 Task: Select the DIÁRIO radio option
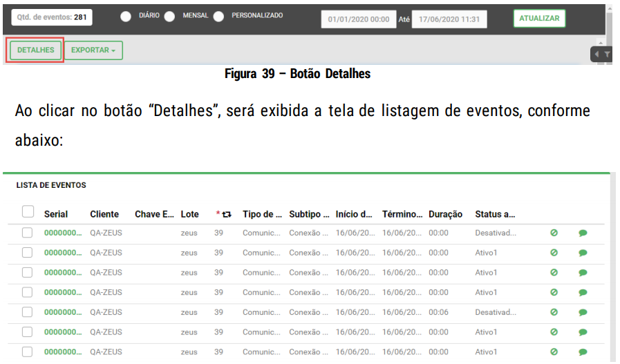pyautogui.click(x=126, y=17)
